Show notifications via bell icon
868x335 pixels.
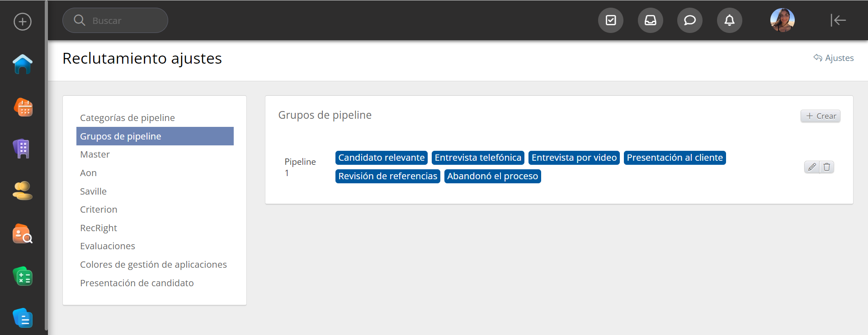pyautogui.click(x=729, y=20)
